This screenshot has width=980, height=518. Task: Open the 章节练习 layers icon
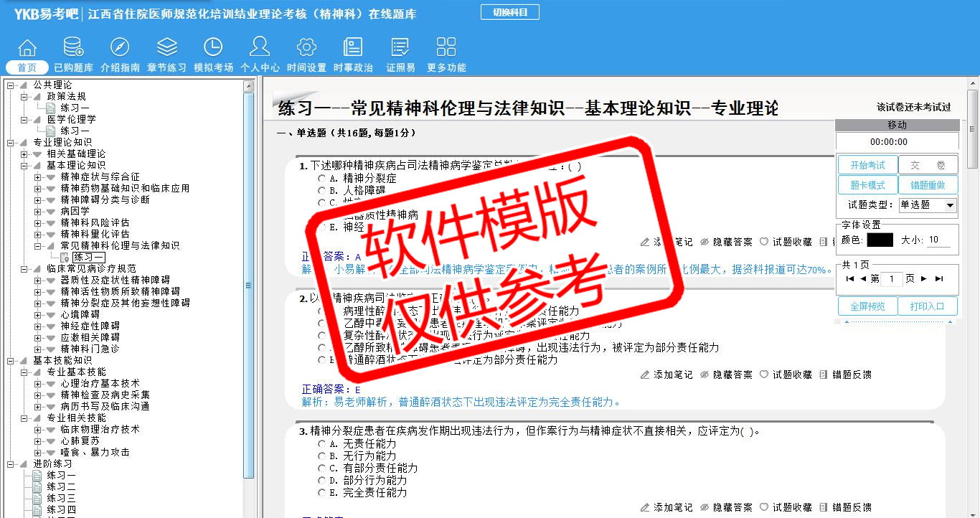pyautogui.click(x=166, y=48)
